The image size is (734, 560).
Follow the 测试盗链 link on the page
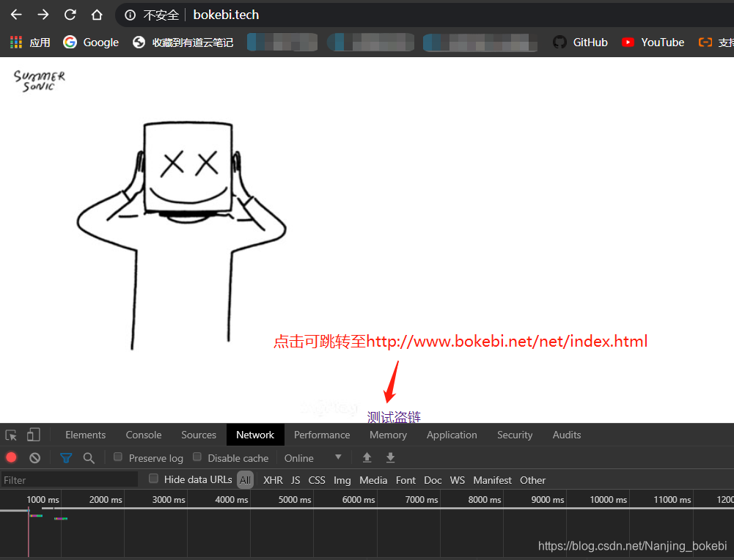click(394, 417)
